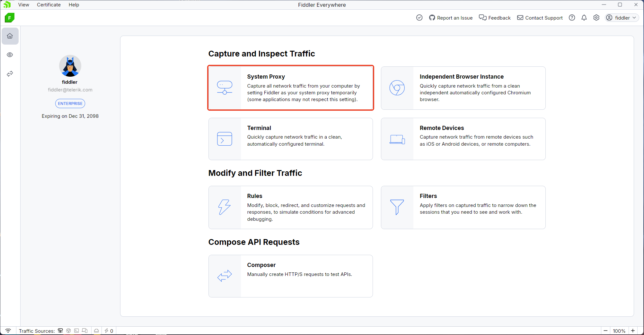Open the settings gear
This screenshot has width=644, height=335.
(x=596, y=18)
